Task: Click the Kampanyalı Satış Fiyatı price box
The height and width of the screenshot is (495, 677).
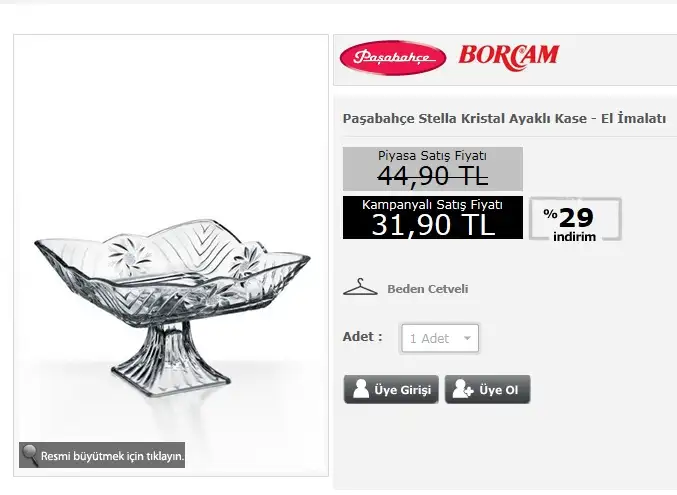Action: point(433,217)
